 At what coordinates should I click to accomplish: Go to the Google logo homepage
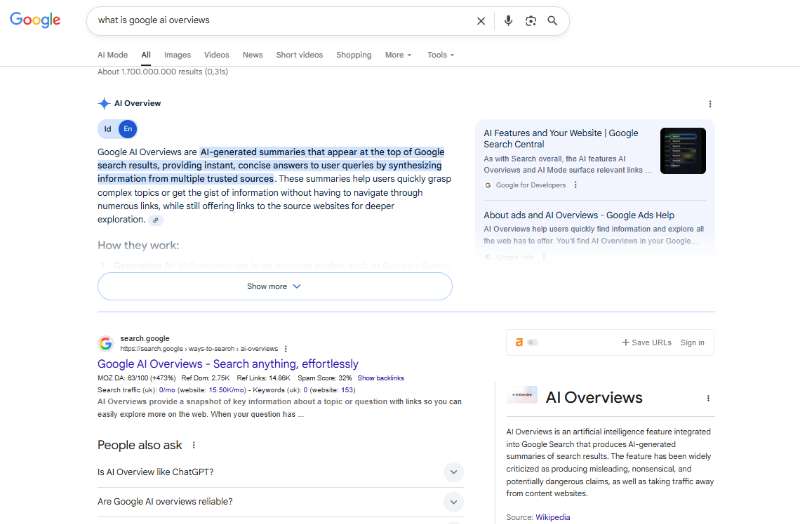pos(35,20)
